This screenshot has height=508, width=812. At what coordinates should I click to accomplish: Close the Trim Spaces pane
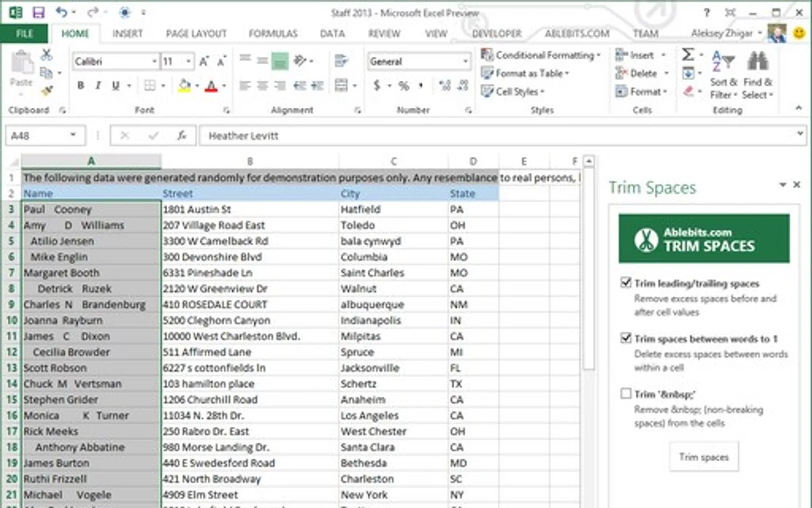point(797,184)
